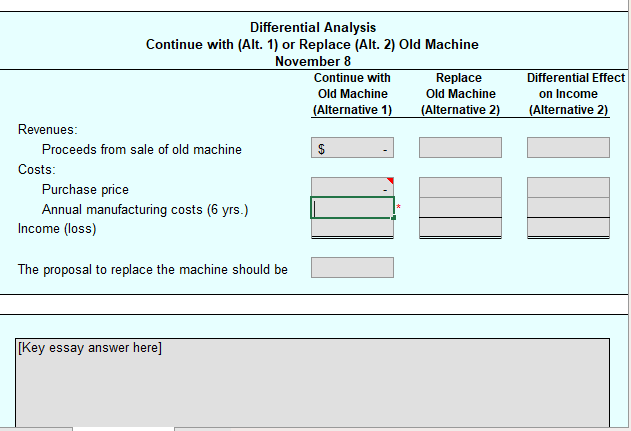Screen dimensions: 631x431
Task: Select Income (loss) cell under Continue with Old Machine
Action: click(x=352, y=228)
